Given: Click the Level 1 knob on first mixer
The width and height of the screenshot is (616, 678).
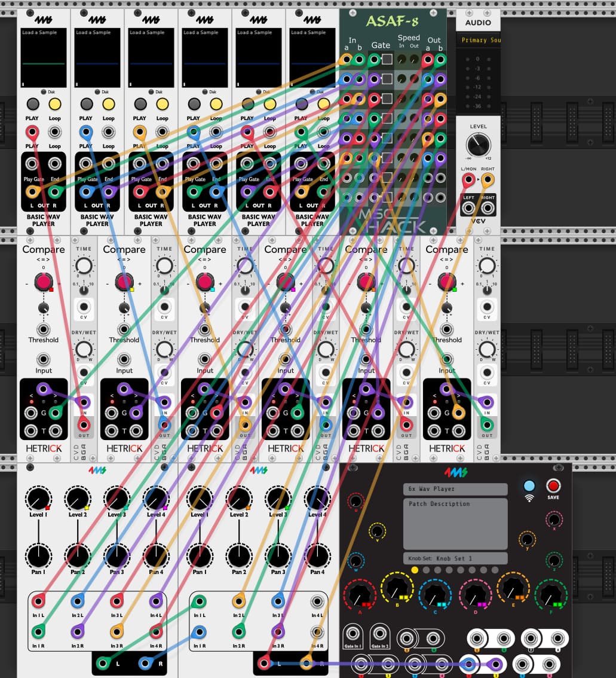Looking at the screenshot, I should pos(38,499).
